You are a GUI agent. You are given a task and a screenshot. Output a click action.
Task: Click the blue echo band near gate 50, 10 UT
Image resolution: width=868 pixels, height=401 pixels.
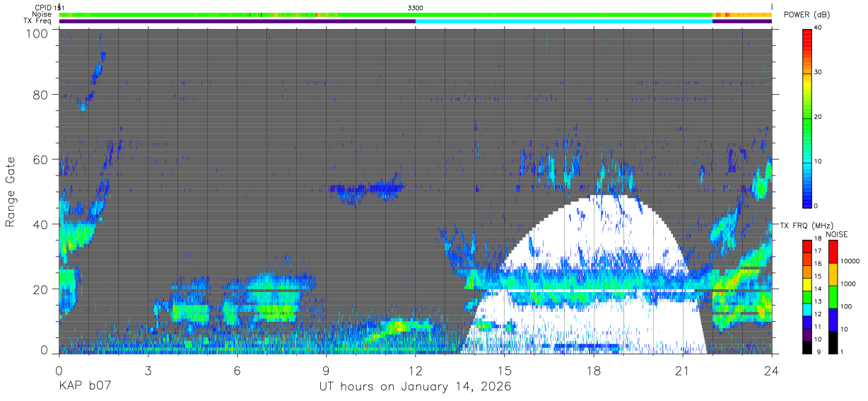click(x=365, y=190)
